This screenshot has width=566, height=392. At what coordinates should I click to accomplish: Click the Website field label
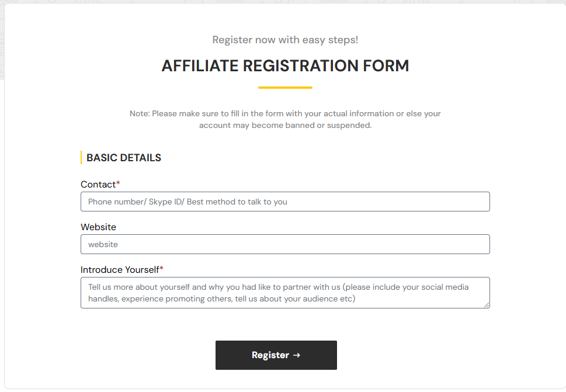98,227
